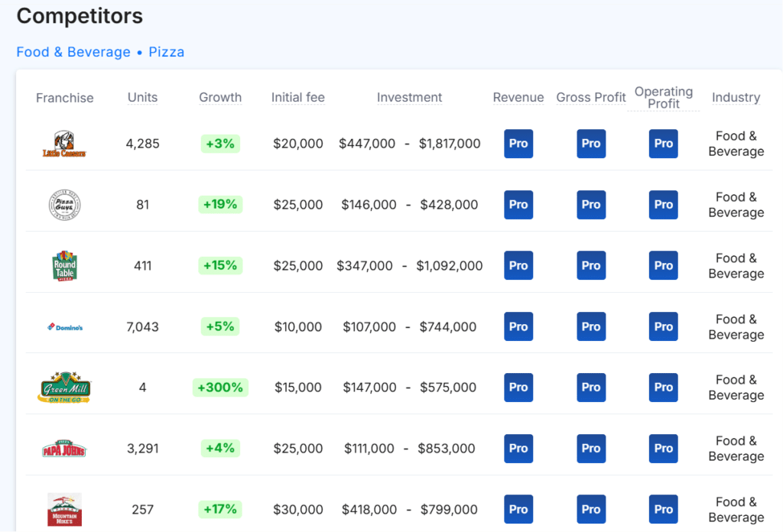Unlock Little Caesars Gross Profit Pro badge
Image resolution: width=783 pixels, height=532 pixels.
[591, 144]
